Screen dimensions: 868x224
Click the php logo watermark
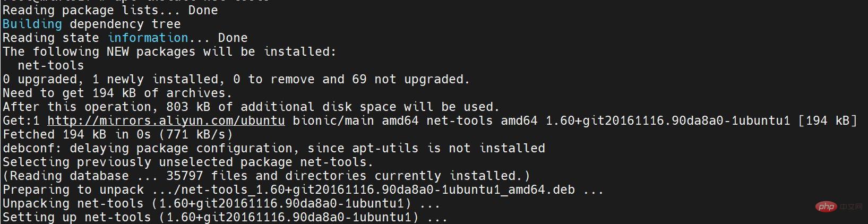click(x=826, y=206)
